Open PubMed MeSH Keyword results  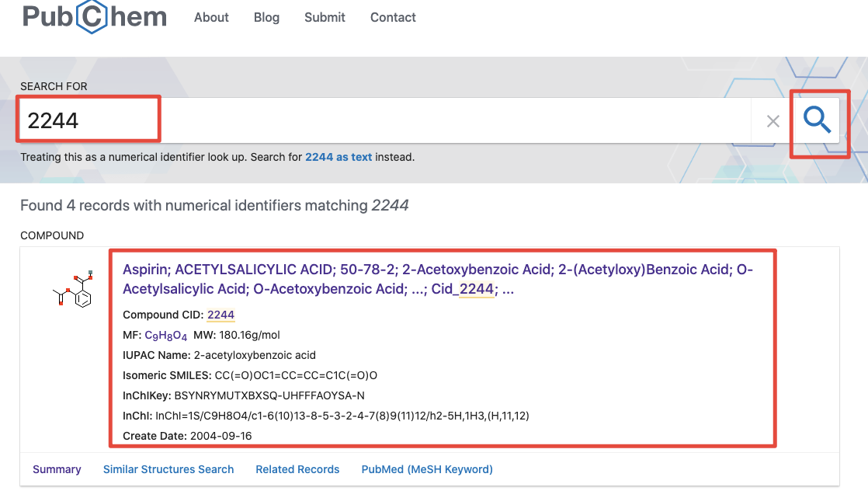427,469
